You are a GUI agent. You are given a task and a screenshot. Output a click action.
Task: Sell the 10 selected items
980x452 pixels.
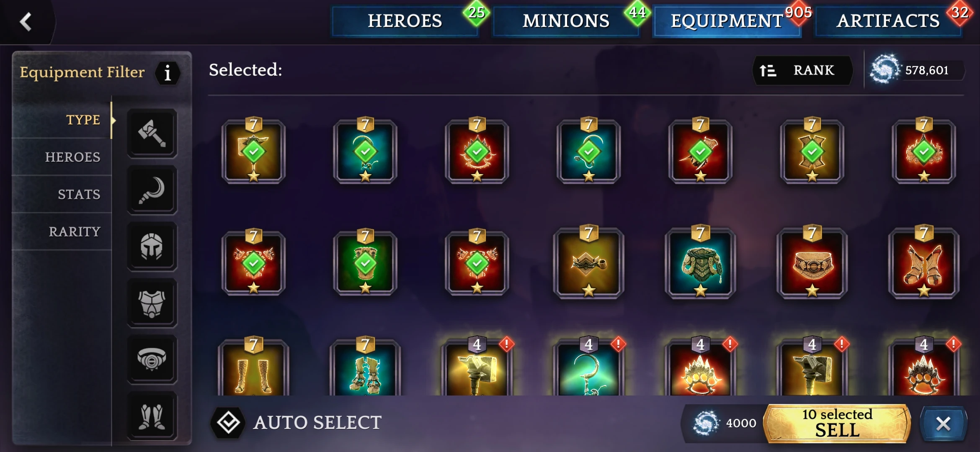(x=837, y=423)
